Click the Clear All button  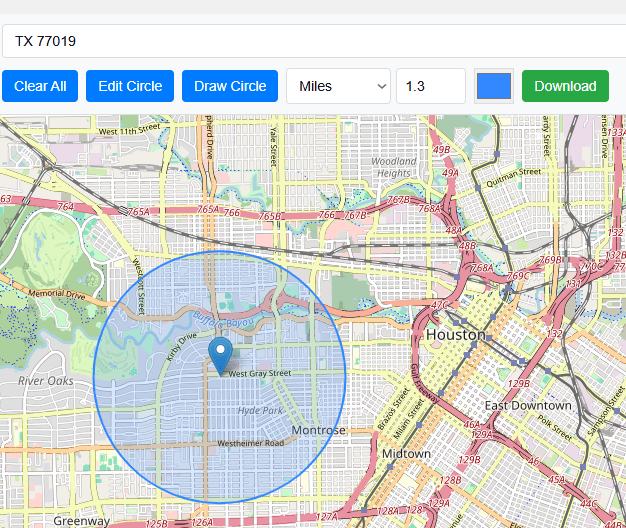tap(40, 86)
